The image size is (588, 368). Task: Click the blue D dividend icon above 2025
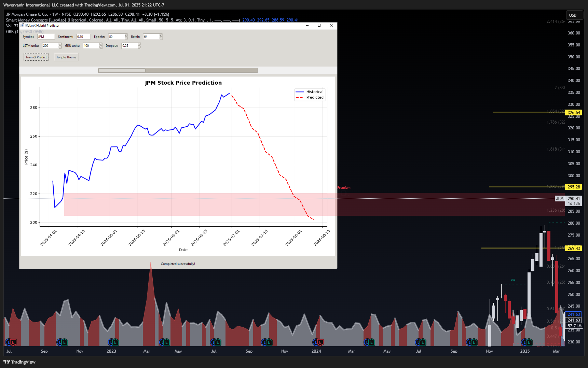click(524, 342)
